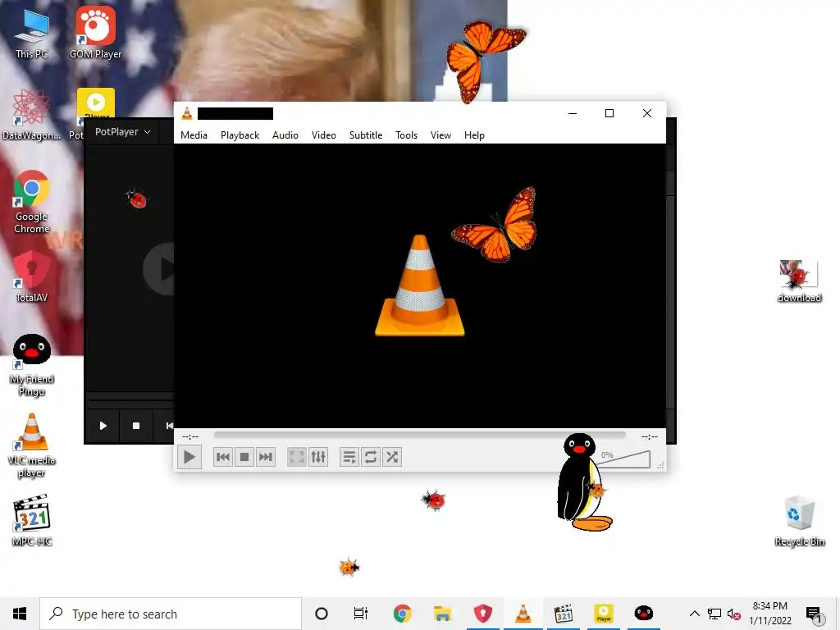Screen dimensions: 840x630
Task: Open the Audio menu
Action: pos(285,135)
